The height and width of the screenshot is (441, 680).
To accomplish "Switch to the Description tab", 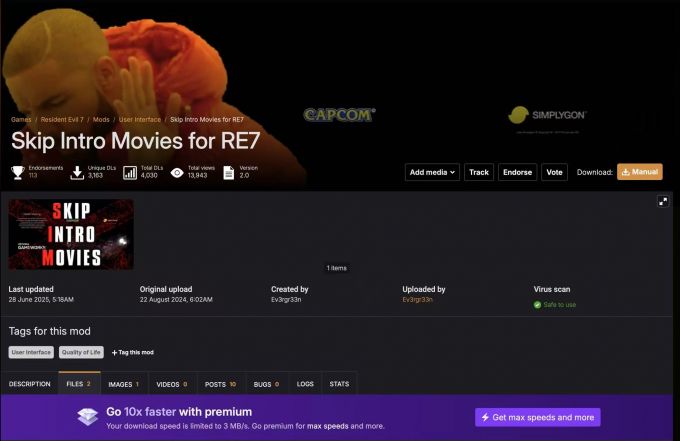I will 29,384.
